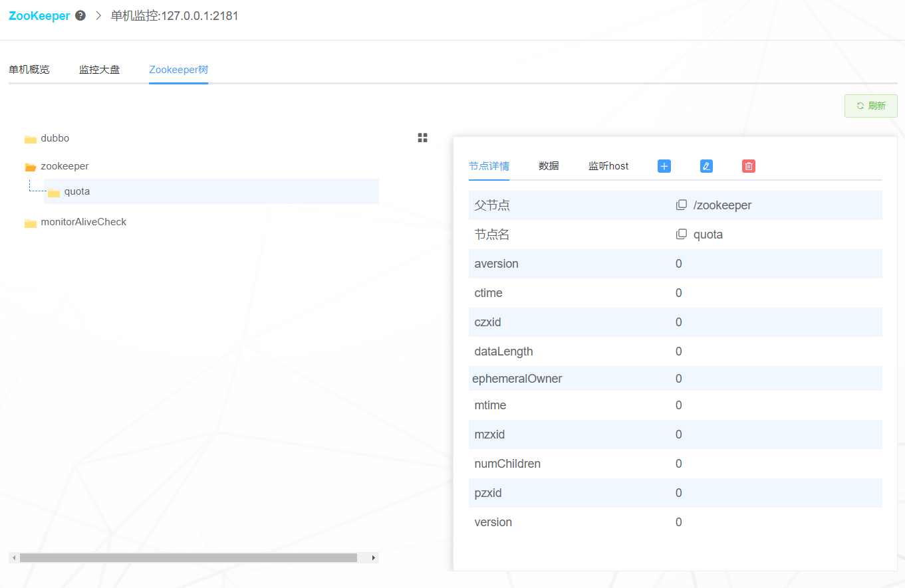Click the czxid row label

(x=487, y=322)
